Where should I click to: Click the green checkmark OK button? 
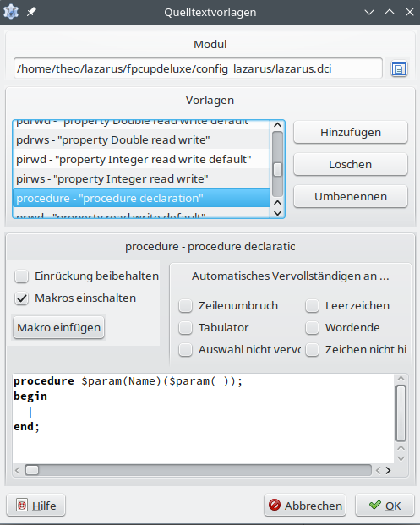click(x=385, y=506)
